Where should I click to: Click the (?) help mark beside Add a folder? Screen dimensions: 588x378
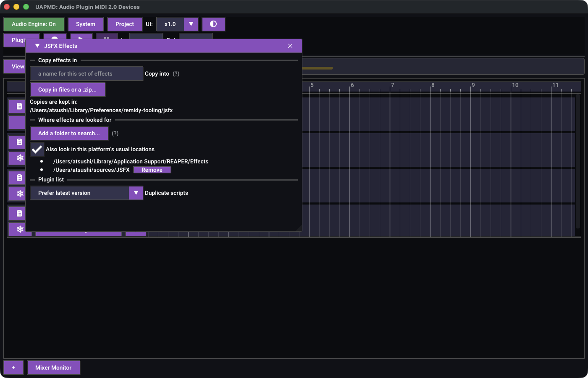point(115,133)
